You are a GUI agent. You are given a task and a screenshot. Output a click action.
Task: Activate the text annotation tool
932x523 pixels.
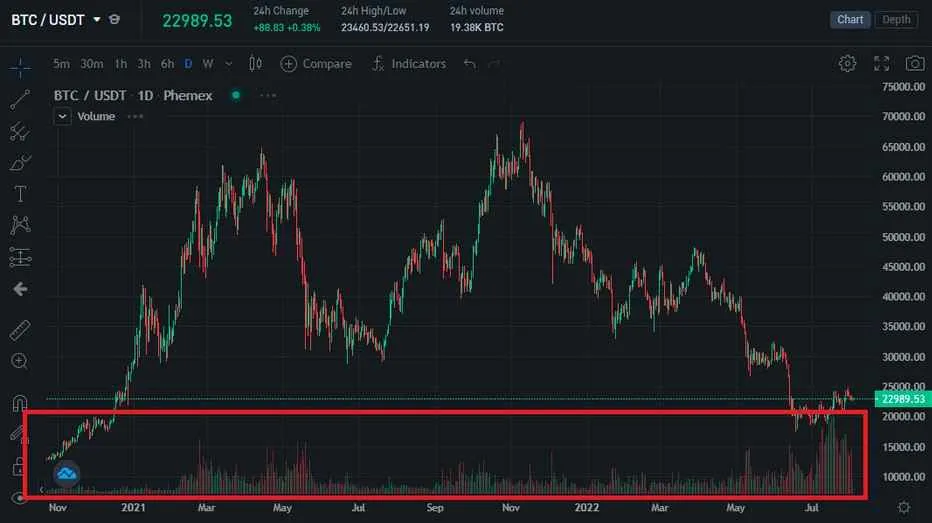(20, 193)
